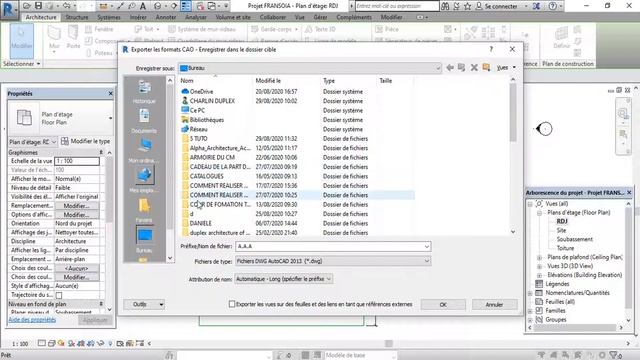Open the Outils dropdown button
Screen dimensions: 640x360
144,304
